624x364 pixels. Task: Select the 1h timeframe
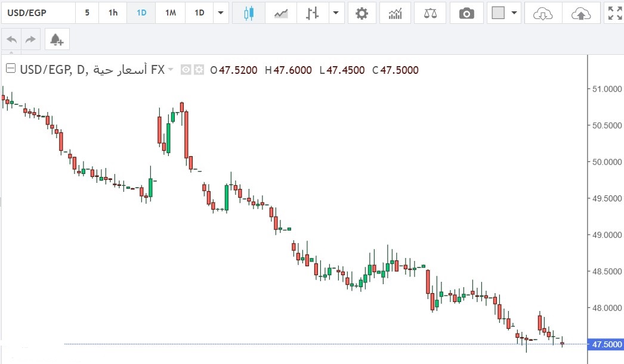[x=113, y=13]
